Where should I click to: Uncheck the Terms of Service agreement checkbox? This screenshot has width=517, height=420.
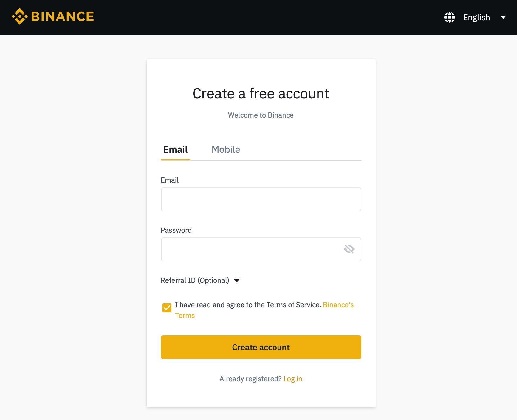coord(167,307)
